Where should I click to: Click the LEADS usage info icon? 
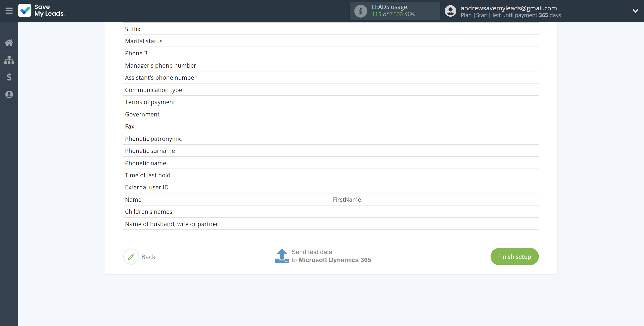pos(360,11)
